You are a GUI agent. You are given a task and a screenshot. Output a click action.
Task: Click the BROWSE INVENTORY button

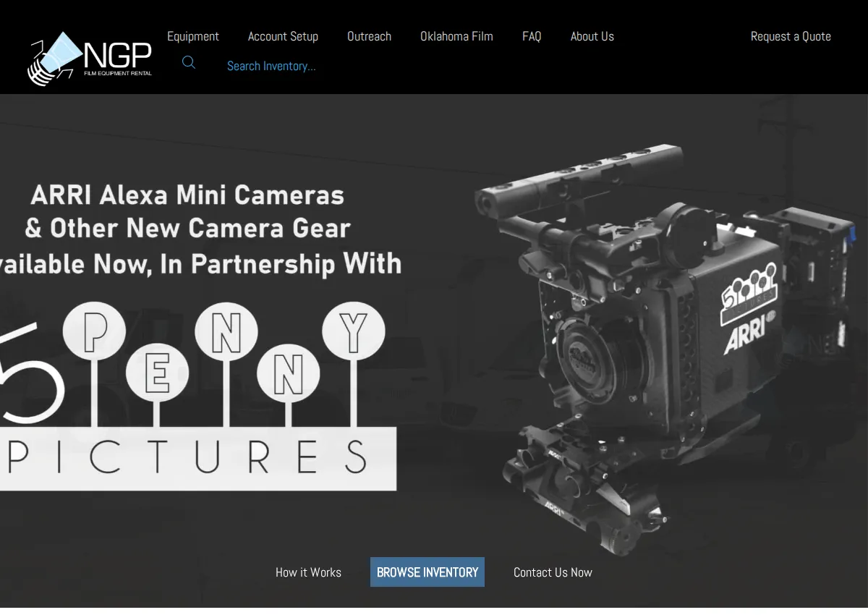point(427,572)
